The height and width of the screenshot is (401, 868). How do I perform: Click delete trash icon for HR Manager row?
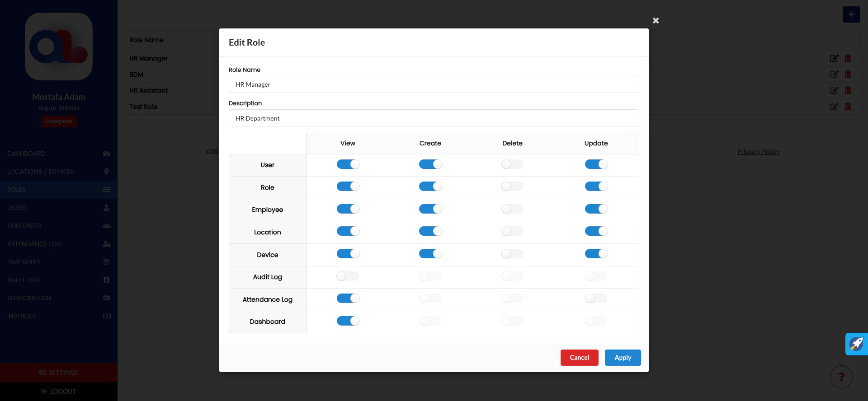tap(848, 58)
